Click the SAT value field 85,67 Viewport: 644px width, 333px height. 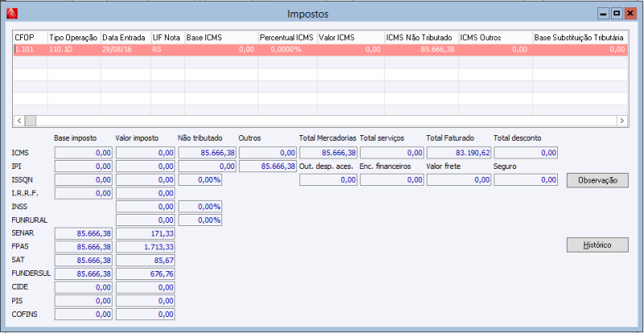[x=146, y=261]
